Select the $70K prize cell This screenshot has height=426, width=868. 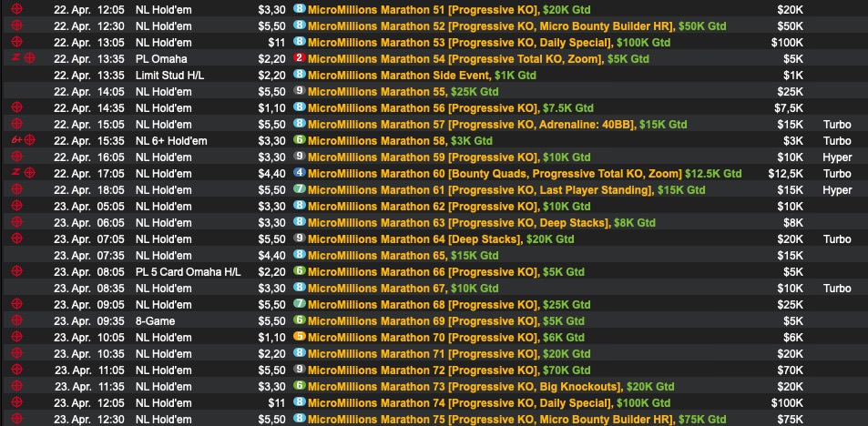790,370
